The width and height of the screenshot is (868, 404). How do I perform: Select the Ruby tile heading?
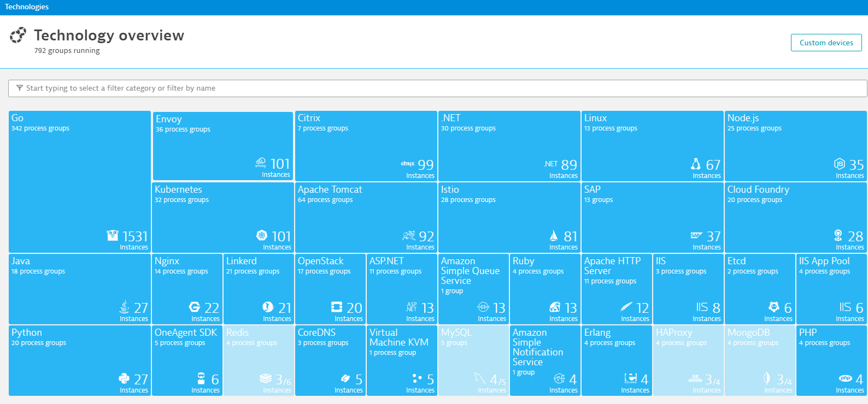pyautogui.click(x=523, y=261)
